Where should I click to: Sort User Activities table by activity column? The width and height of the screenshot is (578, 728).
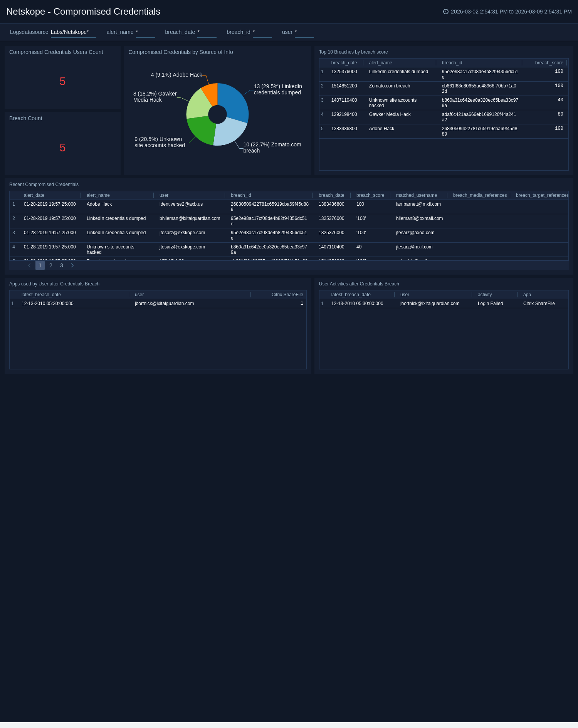coord(485,295)
